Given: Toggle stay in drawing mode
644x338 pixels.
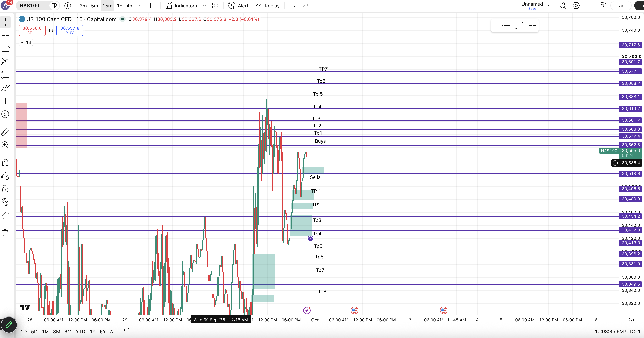Looking at the screenshot, I should coord(5,176).
